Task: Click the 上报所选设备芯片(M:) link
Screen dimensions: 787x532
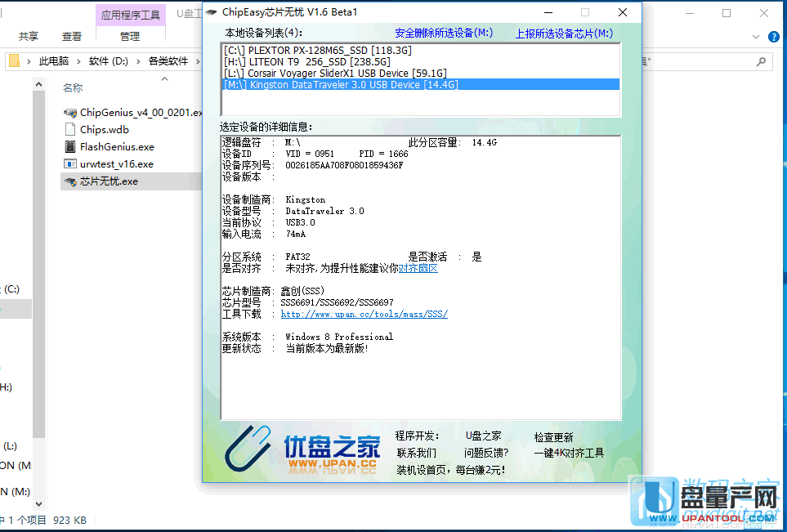Action: [x=563, y=34]
